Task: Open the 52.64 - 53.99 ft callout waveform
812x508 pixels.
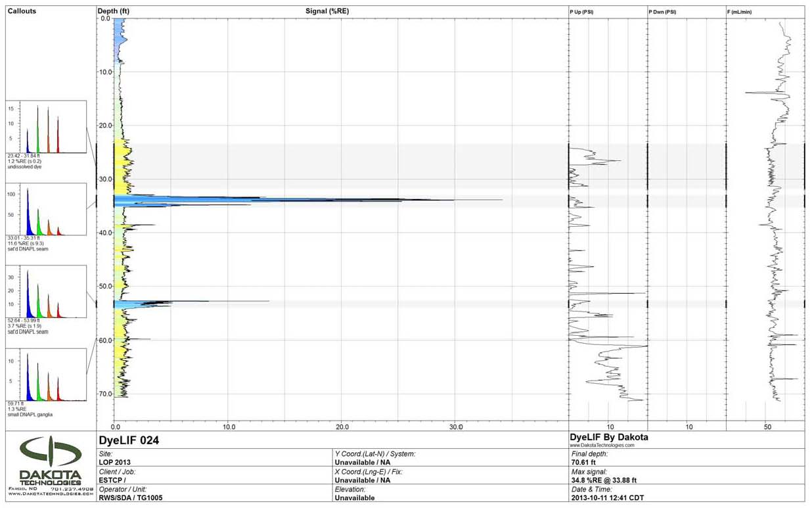Action: tap(47, 292)
